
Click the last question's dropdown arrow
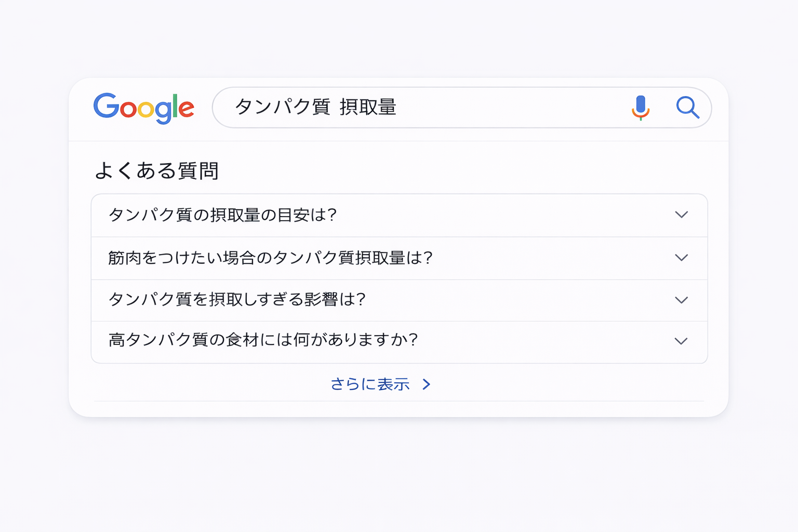pyautogui.click(x=682, y=341)
